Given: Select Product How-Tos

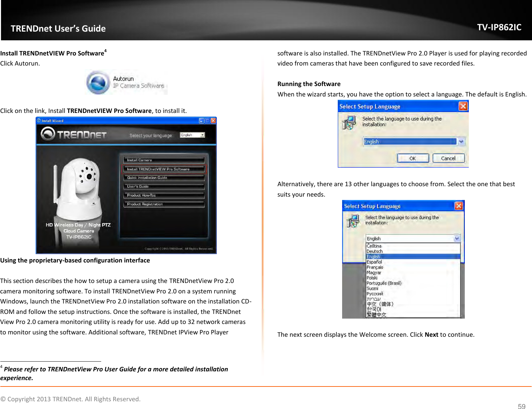Looking at the screenshot, I should coord(164,195).
